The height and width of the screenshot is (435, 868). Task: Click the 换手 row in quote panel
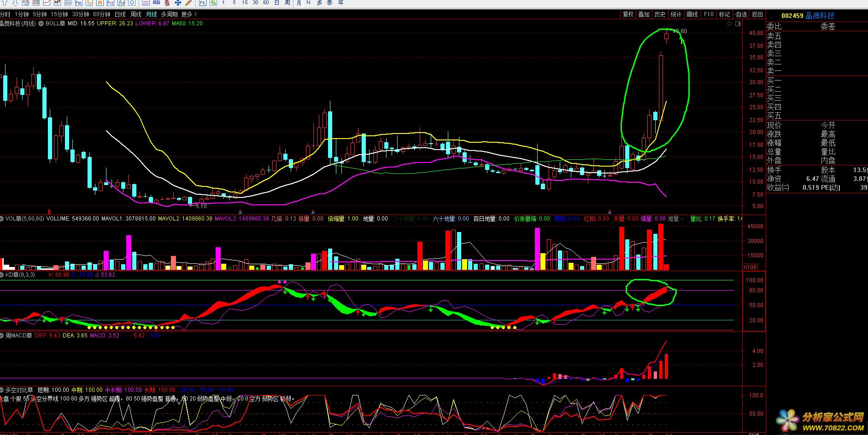tap(817, 170)
